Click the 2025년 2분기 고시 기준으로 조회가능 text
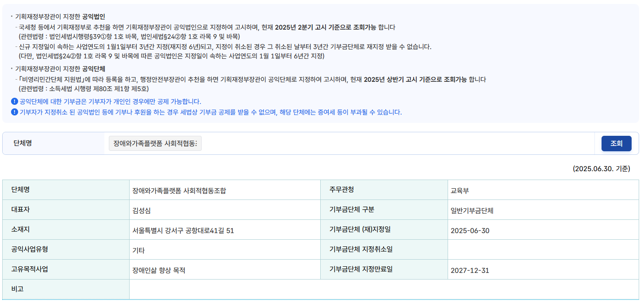 tap(326, 27)
